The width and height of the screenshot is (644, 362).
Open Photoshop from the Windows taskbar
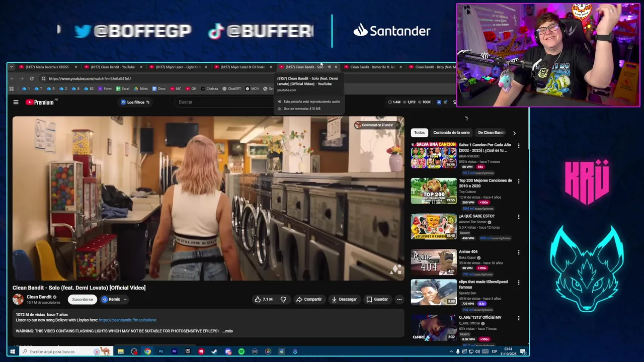[x=161, y=351]
